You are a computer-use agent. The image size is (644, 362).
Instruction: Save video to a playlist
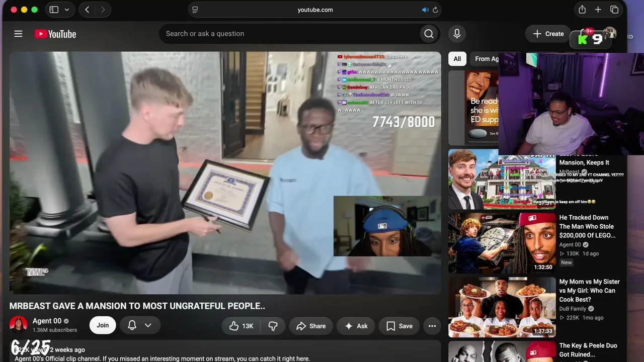click(399, 326)
